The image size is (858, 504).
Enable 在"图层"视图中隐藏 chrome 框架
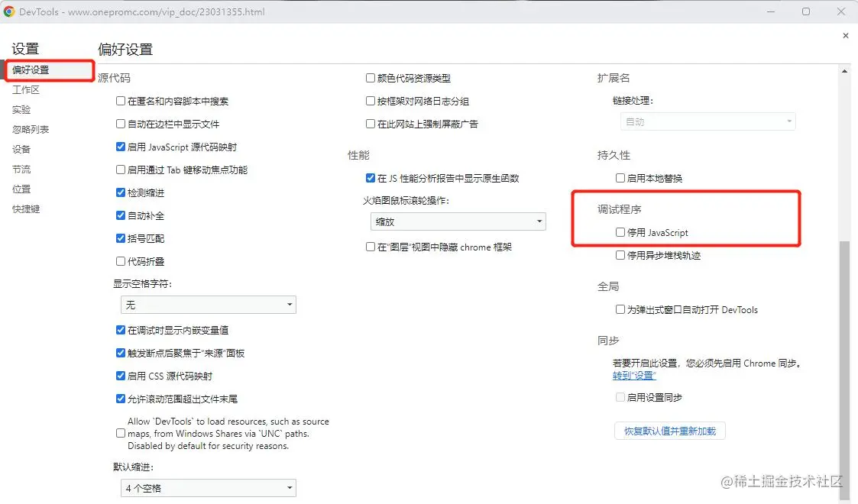[371, 247]
